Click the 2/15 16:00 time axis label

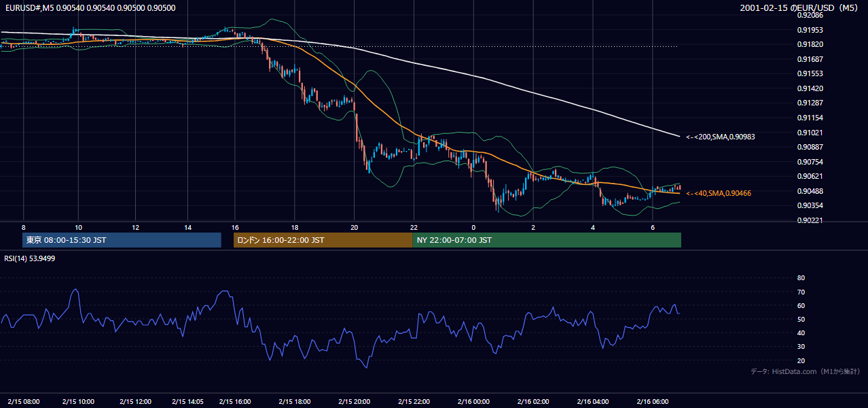tap(235, 401)
